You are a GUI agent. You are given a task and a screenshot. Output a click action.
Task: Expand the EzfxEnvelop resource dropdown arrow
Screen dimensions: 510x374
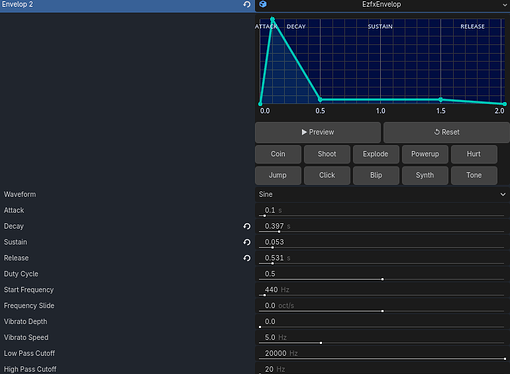(505, 5)
